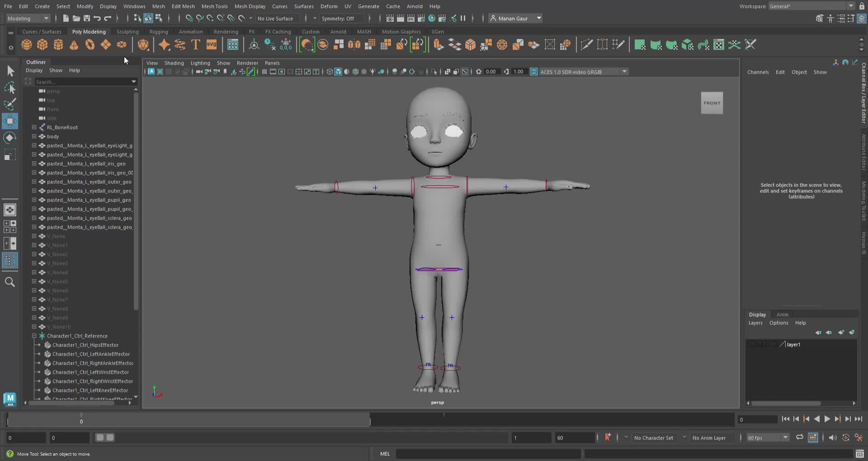Click the No Character Set button
The height and width of the screenshot is (461, 868).
[x=654, y=437]
